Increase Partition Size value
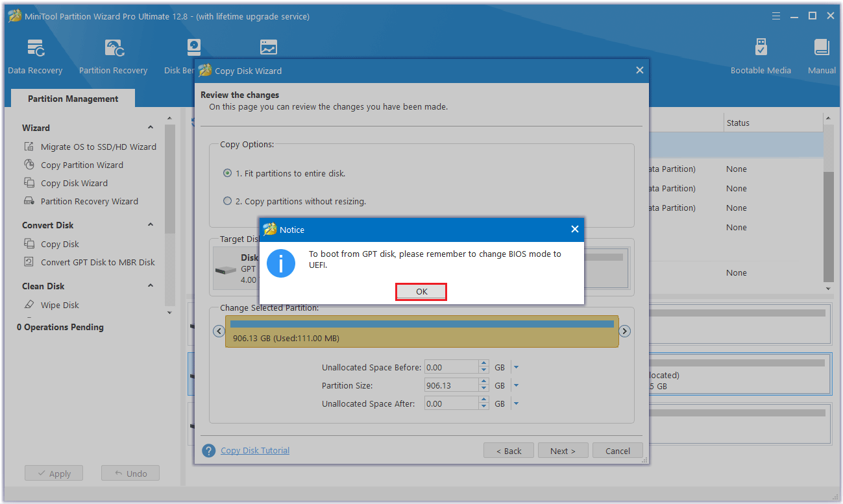Viewport: 843px width, 504px height. pyautogui.click(x=483, y=382)
